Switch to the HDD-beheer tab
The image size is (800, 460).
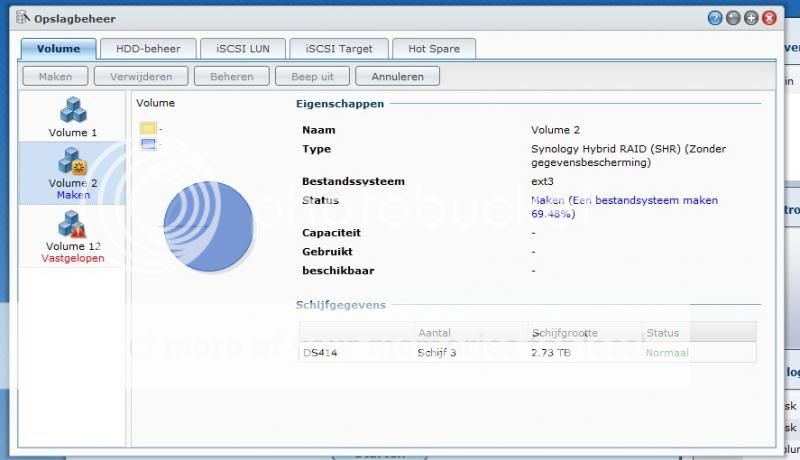coord(149,48)
